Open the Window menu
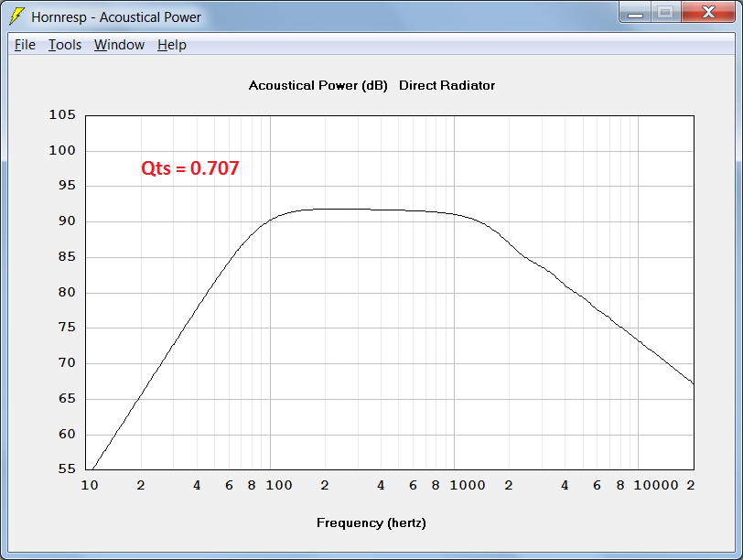 tap(119, 45)
